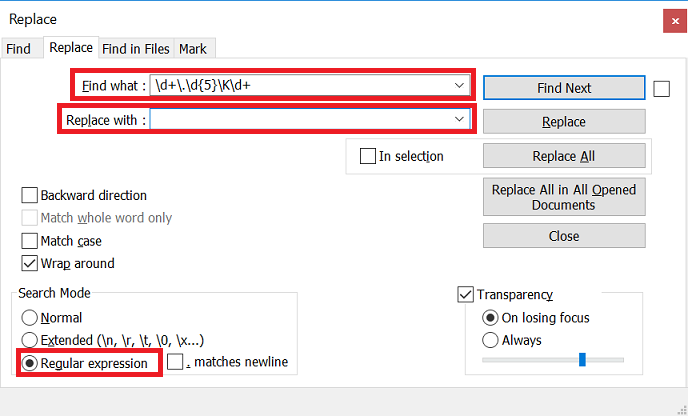The image size is (688, 416).
Task: Open the Mark tab
Action: pyautogui.click(x=193, y=49)
